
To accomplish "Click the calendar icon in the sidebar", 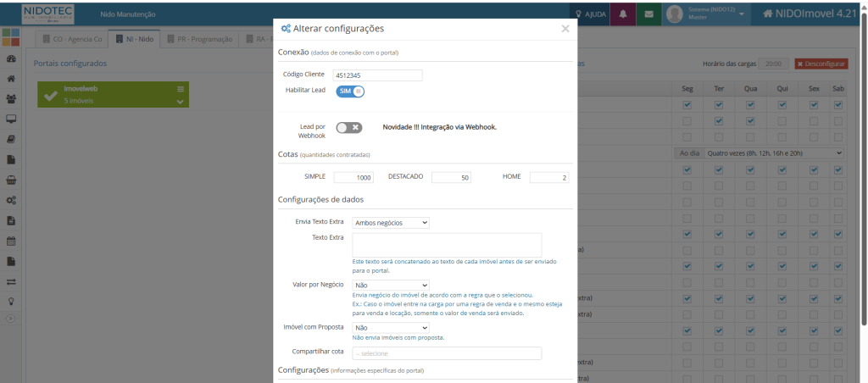I will [x=11, y=241].
